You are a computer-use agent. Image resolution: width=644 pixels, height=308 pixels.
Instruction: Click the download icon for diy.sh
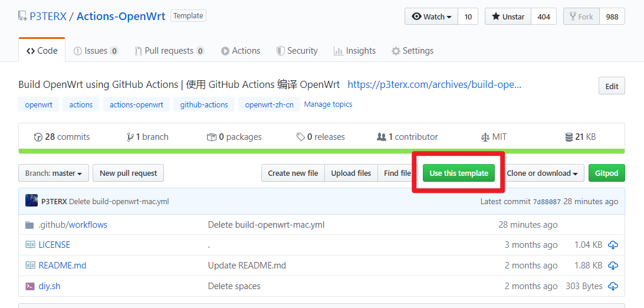click(x=613, y=286)
